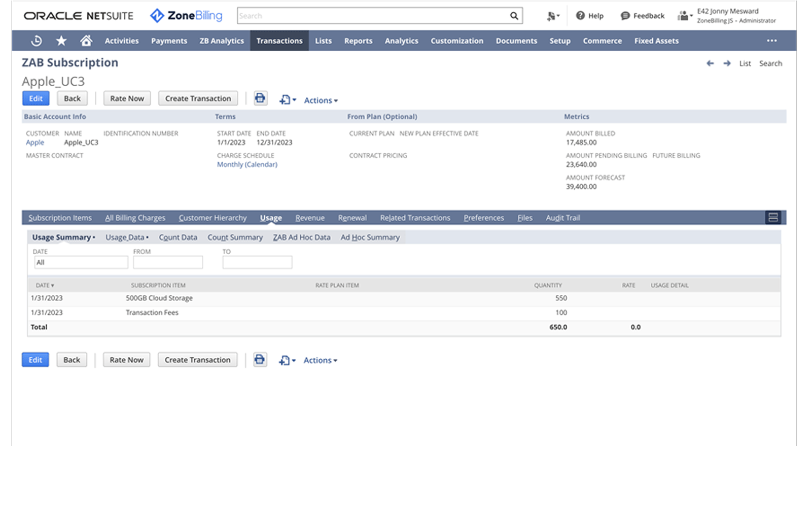Image resolution: width=812 pixels, height=513 pixels.
Task: Open the bottom Actions dropdown
Action: click(321, 360)
